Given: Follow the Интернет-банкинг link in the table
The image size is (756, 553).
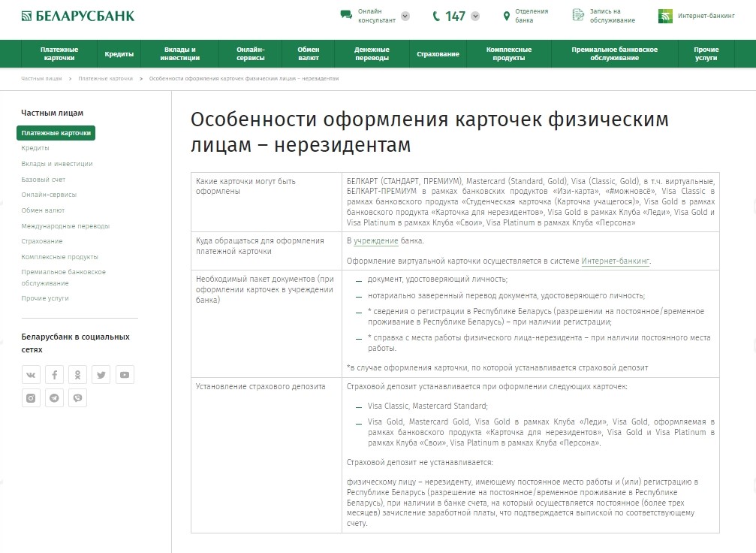Looking at the screenshot, I should [x=615, y=261].
